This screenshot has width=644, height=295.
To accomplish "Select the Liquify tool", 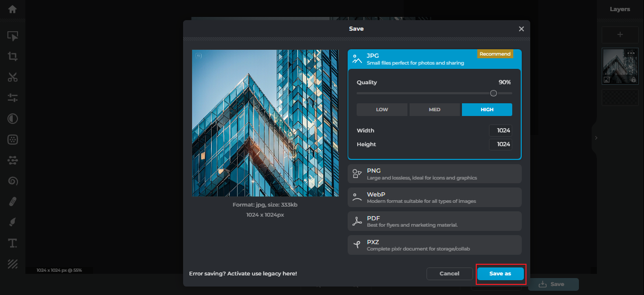I will pyautogui.click(x=13, y=160).
